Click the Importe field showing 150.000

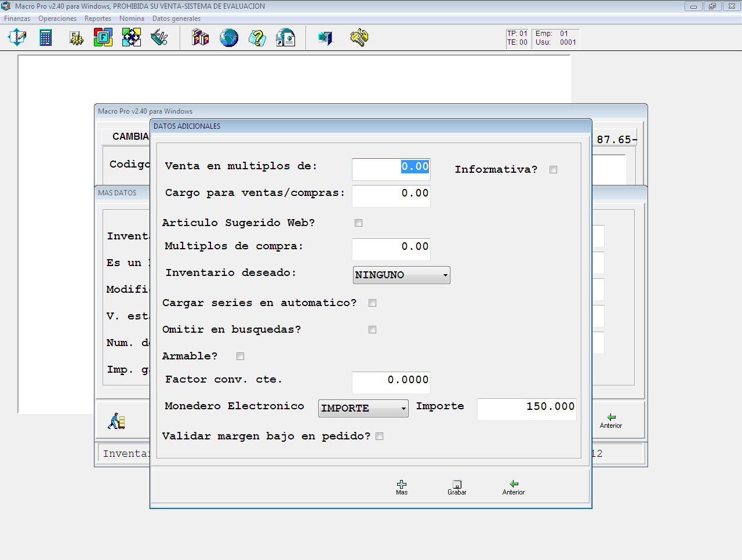(x=526, y=407)
